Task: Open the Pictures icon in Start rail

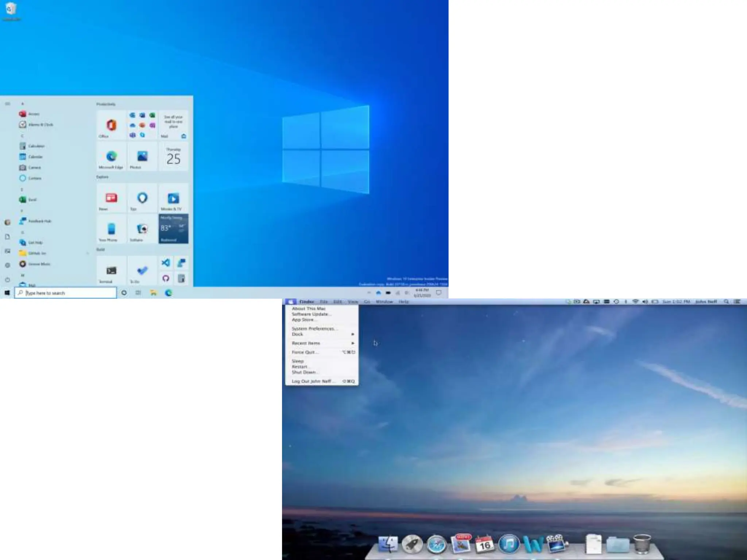Action: click(7, 251)
